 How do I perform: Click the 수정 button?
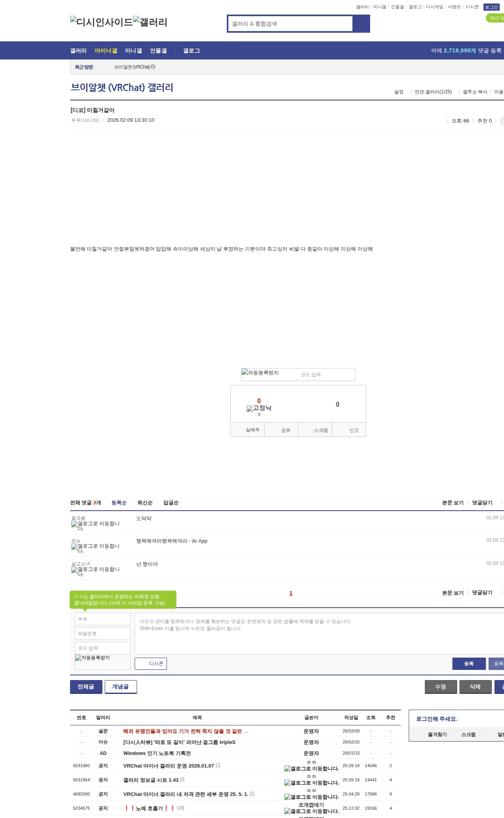[x=441, y=687]
